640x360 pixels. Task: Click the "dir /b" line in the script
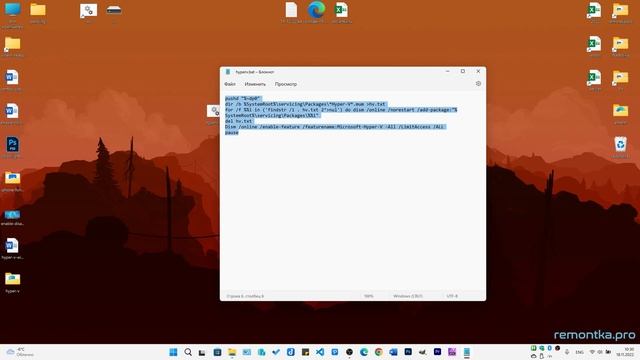tap(305, 104)
